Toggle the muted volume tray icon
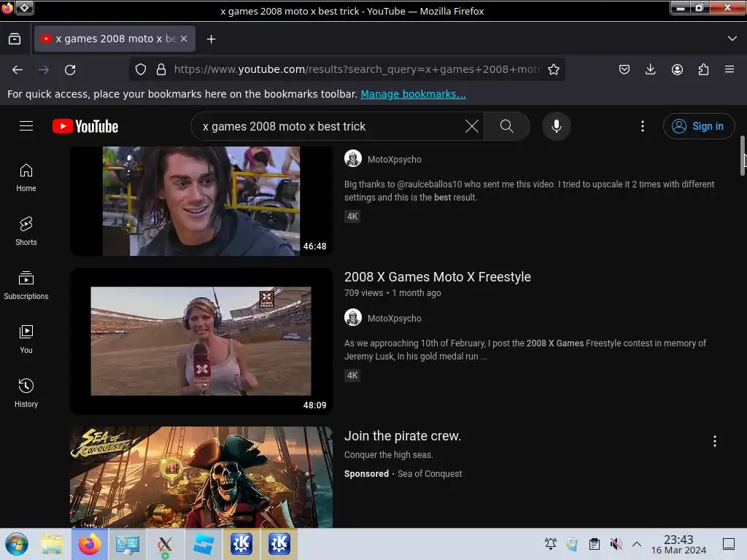747x560 pixels. (x=616, y=544)
